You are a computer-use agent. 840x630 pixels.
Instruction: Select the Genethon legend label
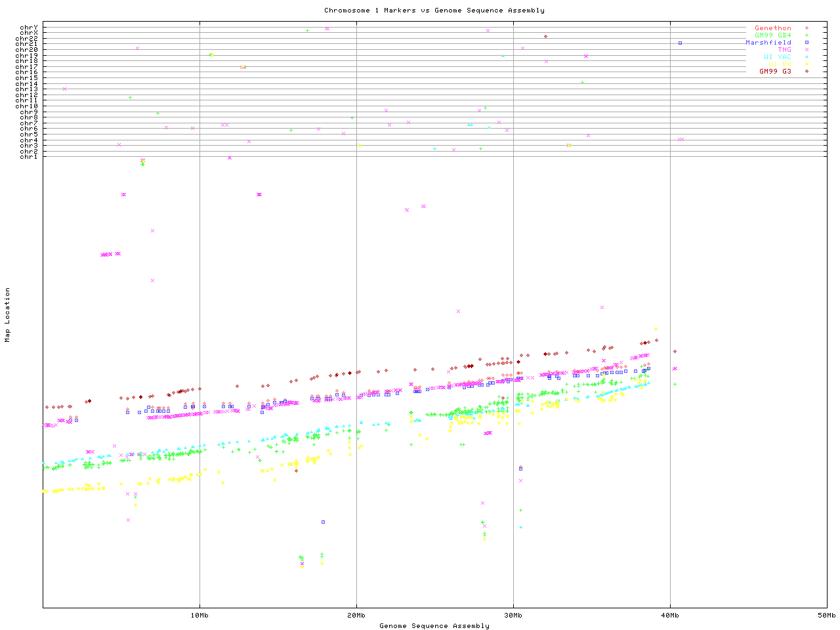click(772, 28)
